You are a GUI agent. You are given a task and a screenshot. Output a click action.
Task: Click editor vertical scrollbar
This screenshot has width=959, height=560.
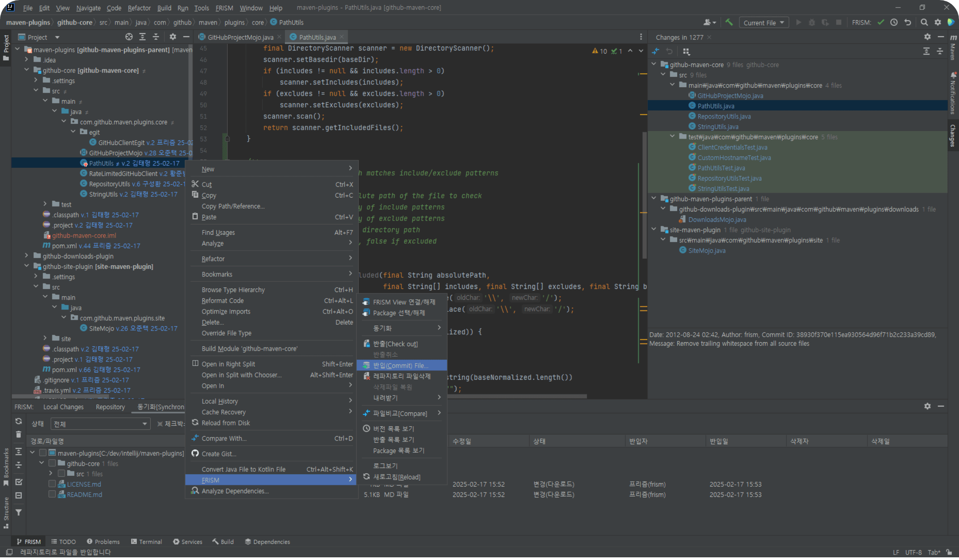coord(645,195)
